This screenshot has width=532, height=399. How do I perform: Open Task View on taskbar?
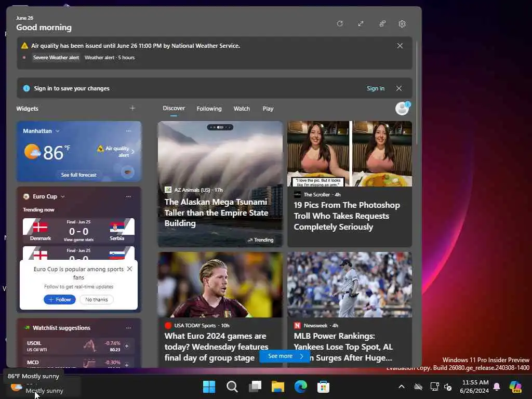tap(255, 387)
